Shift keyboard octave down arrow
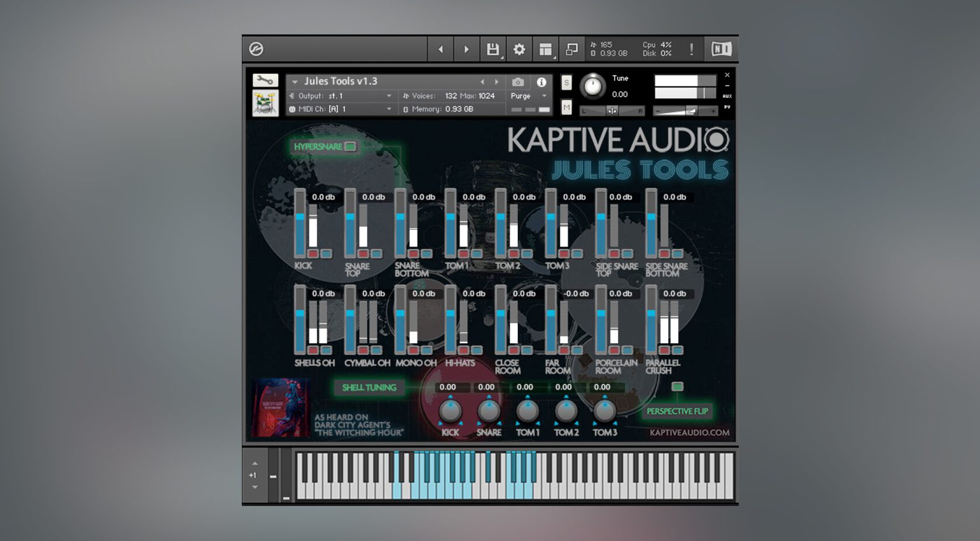The height and width of the screenshot is (541, 980). 255,488
